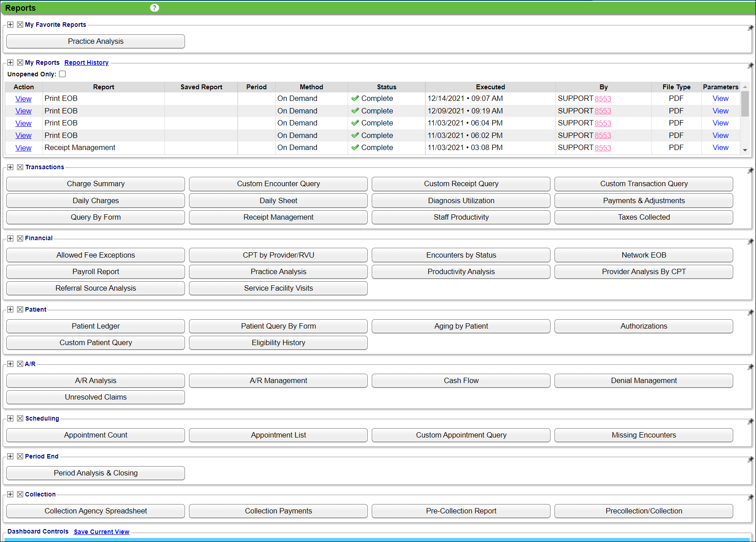Open the Report History link
The height and width of the screenshot is (542, 756).
(x=86, y=63)
